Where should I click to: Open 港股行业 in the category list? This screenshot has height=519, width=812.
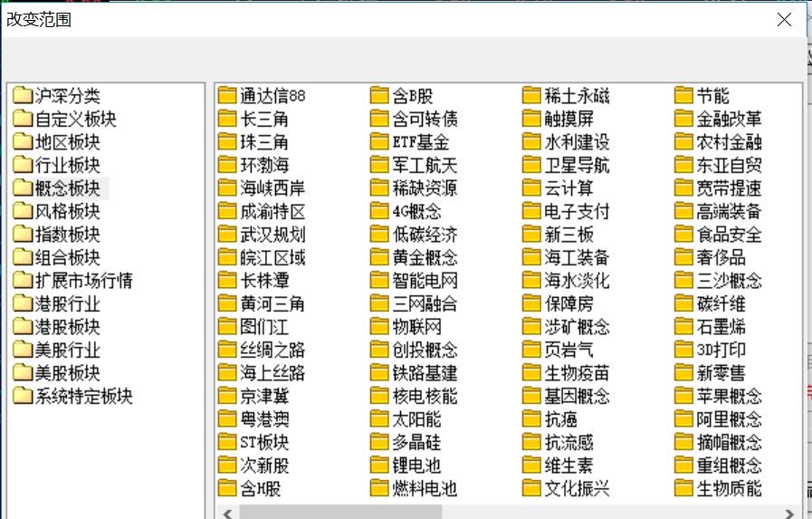[x=67, y=304]
